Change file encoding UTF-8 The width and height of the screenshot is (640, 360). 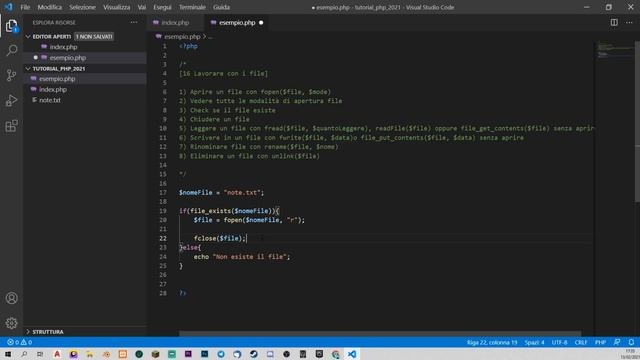pos(559,342)
